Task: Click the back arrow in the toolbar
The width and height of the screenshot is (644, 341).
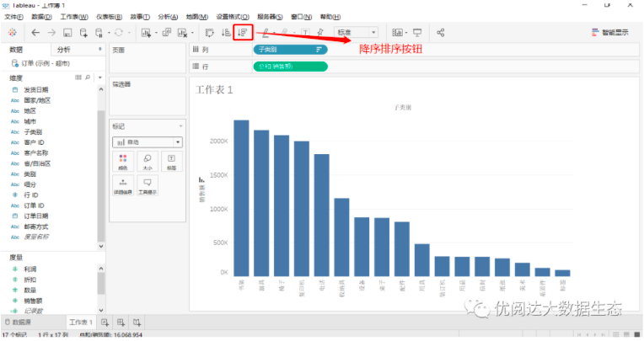Action: coord(35,32)
